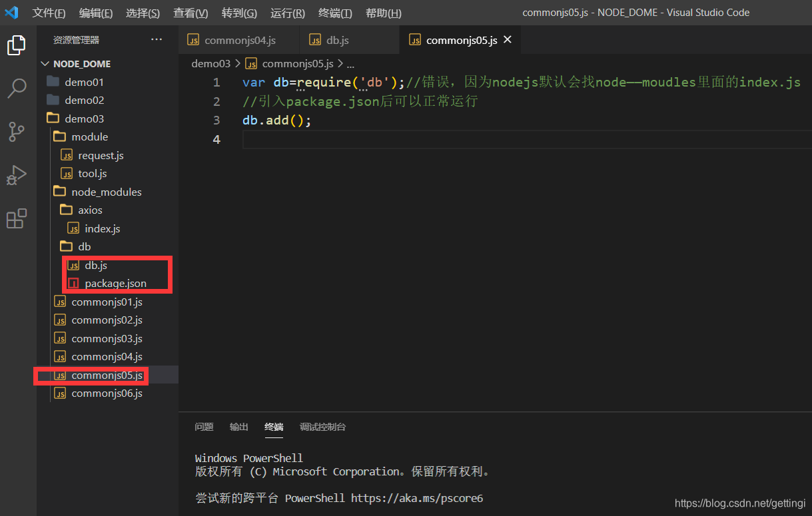
Task: Click the demo03 breadcrumb segment
Action: (x=210, y=64)
